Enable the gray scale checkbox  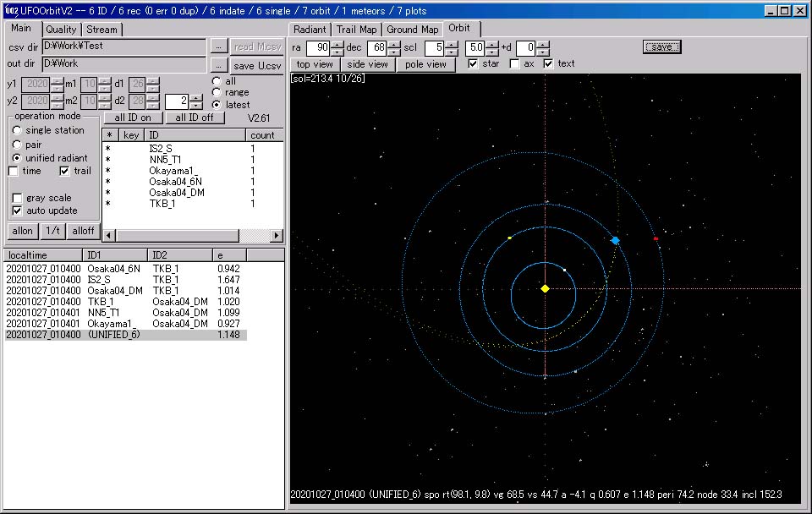pos(18,198)
